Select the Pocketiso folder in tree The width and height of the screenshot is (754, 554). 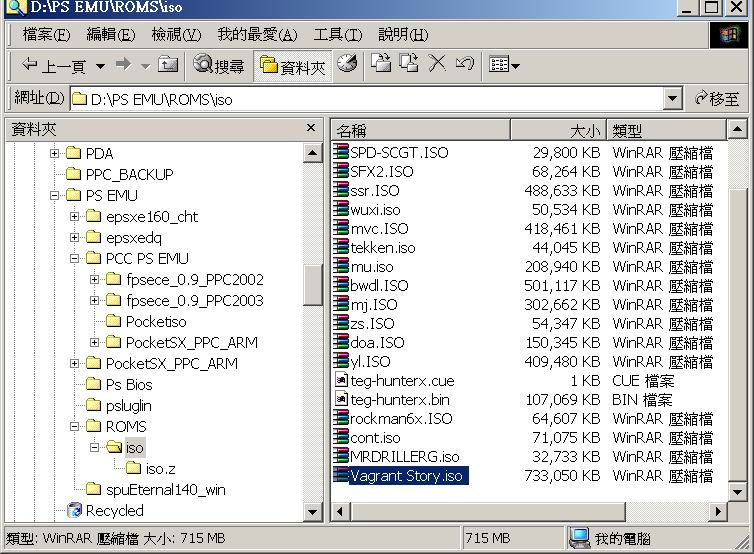click(156, 321)
